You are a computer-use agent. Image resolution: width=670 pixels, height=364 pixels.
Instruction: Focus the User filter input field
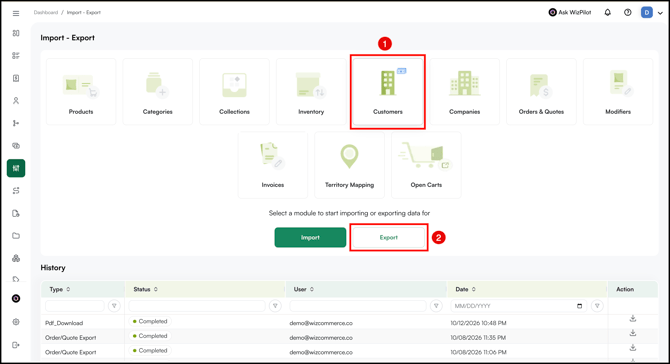tap(358, 306)
